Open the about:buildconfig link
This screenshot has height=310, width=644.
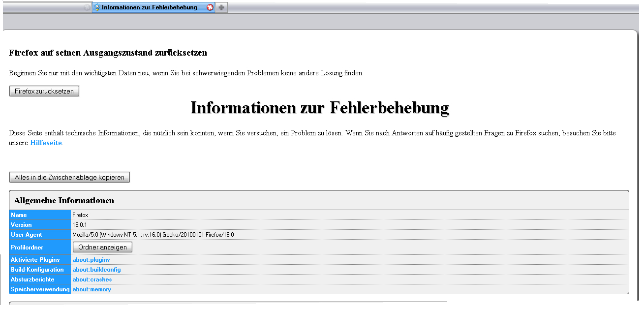tap(96, 269)
